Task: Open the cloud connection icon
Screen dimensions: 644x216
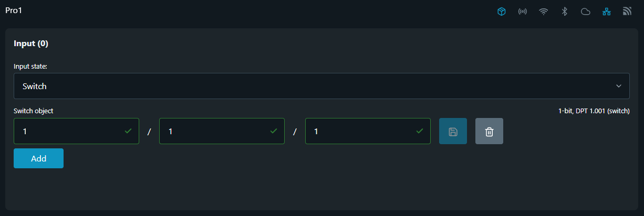Action: click(x=585, y=12)
